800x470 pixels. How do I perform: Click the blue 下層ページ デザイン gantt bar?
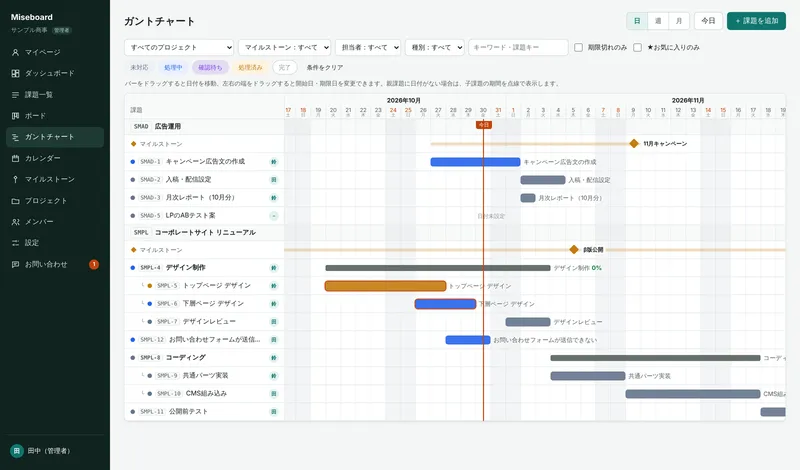click(445, 304)
